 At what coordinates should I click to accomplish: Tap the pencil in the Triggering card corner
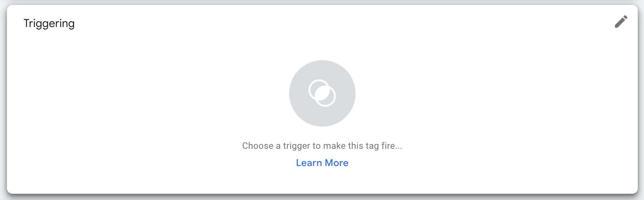click(x=621, y=21)
